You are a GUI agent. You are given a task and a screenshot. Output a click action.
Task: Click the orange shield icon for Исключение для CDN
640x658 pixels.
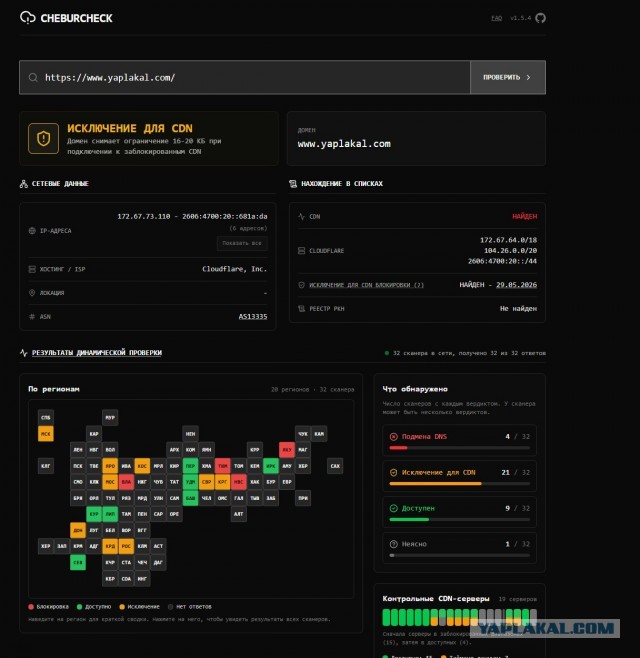coord(394,473)
